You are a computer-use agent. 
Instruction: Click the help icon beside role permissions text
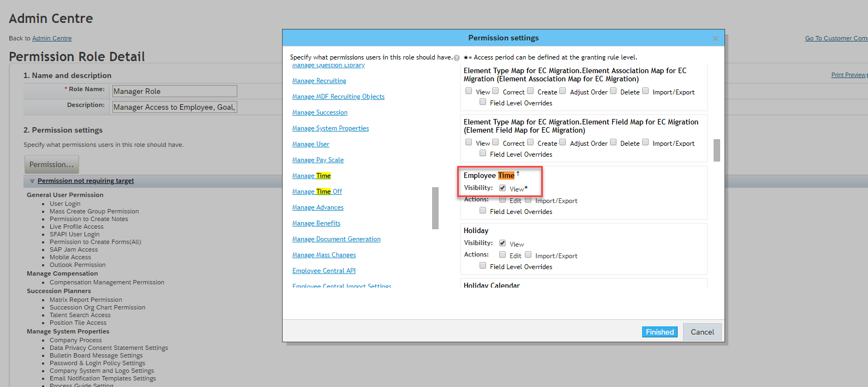pyautogui.click(x=457, y=58)
